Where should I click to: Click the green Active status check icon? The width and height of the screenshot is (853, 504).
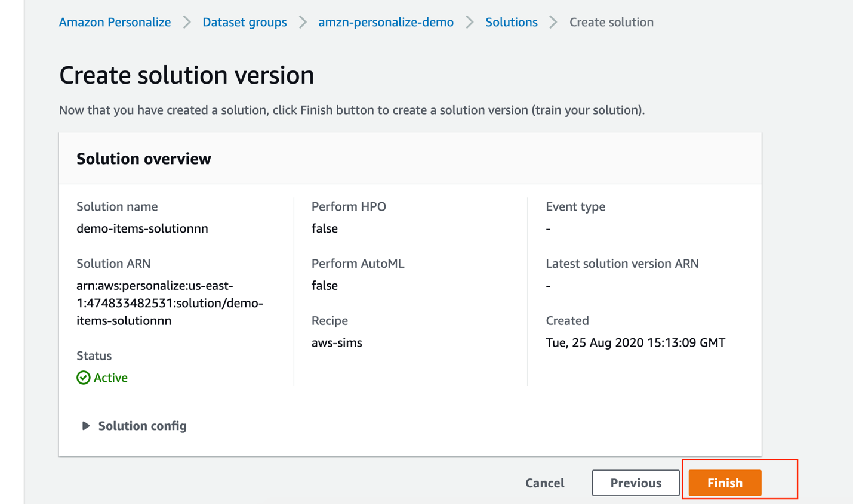coord(84,378)
